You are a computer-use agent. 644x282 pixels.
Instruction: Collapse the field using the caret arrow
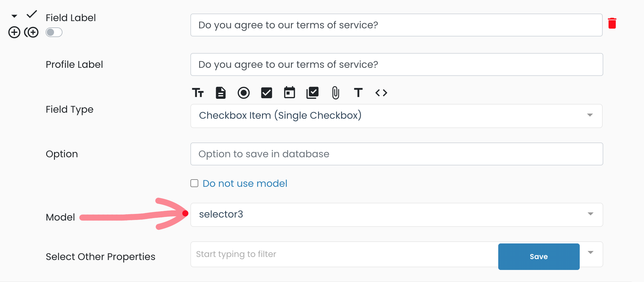tap(14, 16)
